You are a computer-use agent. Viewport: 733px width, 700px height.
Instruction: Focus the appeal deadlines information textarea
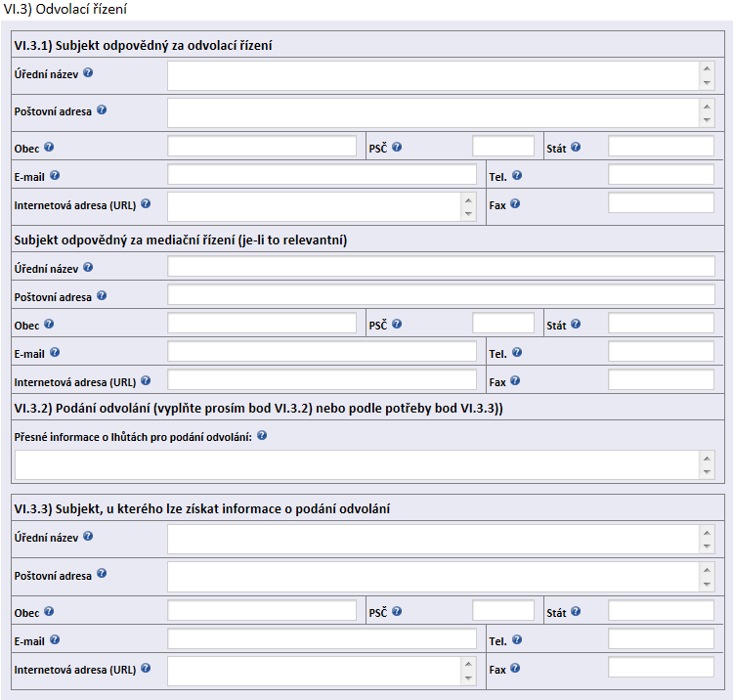click(x=357, y=464)
